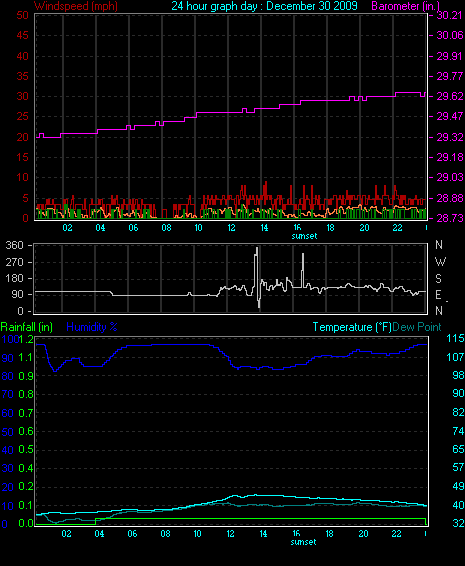
Task: Click the "sunset" label under the temperature graph
Action: pos(303,542)
